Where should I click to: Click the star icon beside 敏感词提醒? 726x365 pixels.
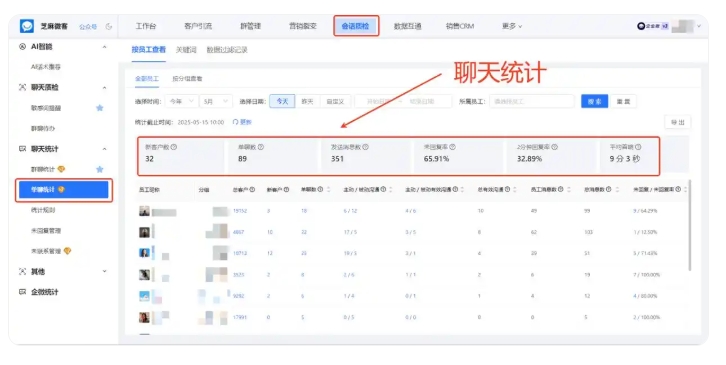[100, 108]
